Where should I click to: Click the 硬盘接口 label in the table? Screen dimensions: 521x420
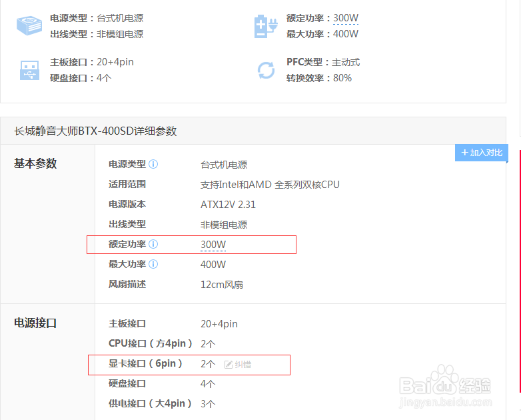[127, 383]
